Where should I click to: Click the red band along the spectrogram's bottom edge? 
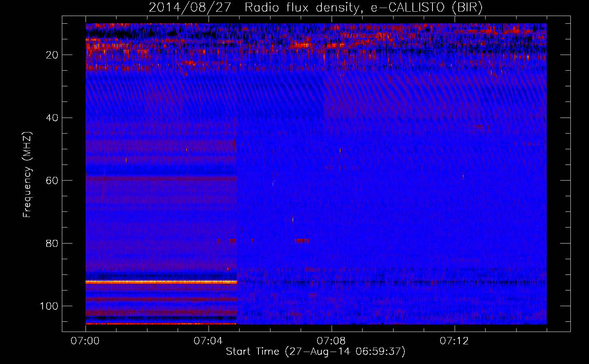pos(161,323)
